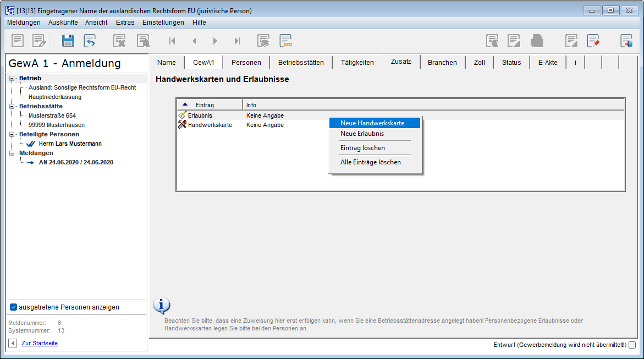The width and height of the screenshot is (644, 359).
Task: Collapse the Betrieb tree node
Action: [x=12, y=78]
